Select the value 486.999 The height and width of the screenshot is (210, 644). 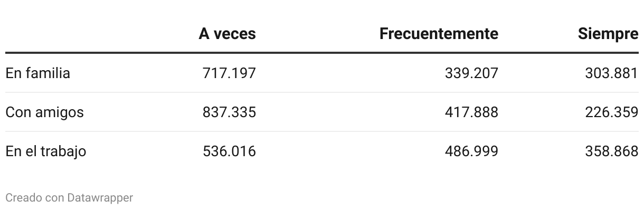[x=471, y=151]
